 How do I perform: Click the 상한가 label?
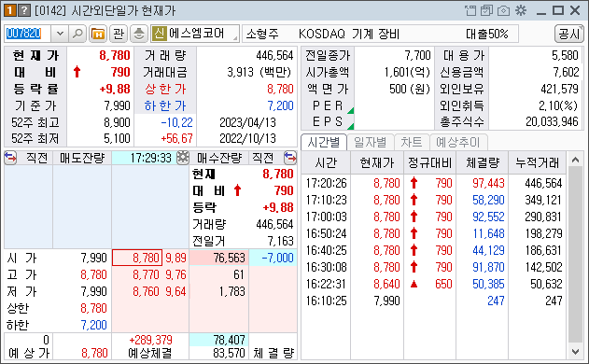click(x=165, y=89)
